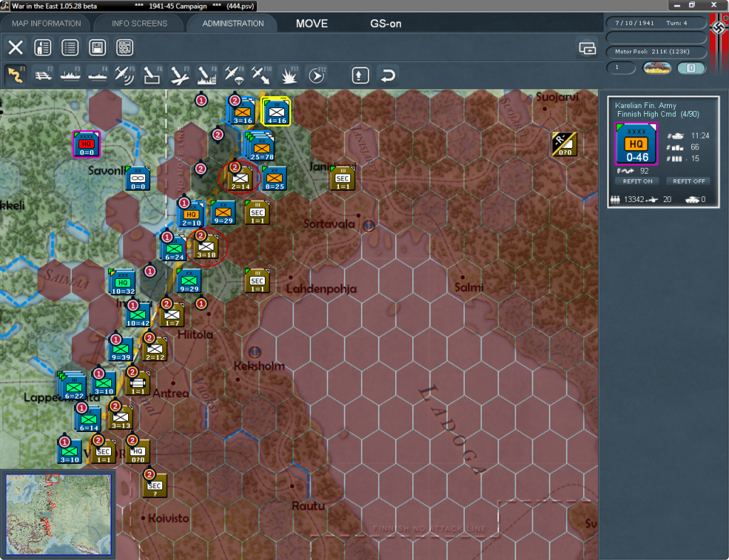
Task: Toggle REFIT OFF for Karelian Army
Action: [x=688, y=181]
